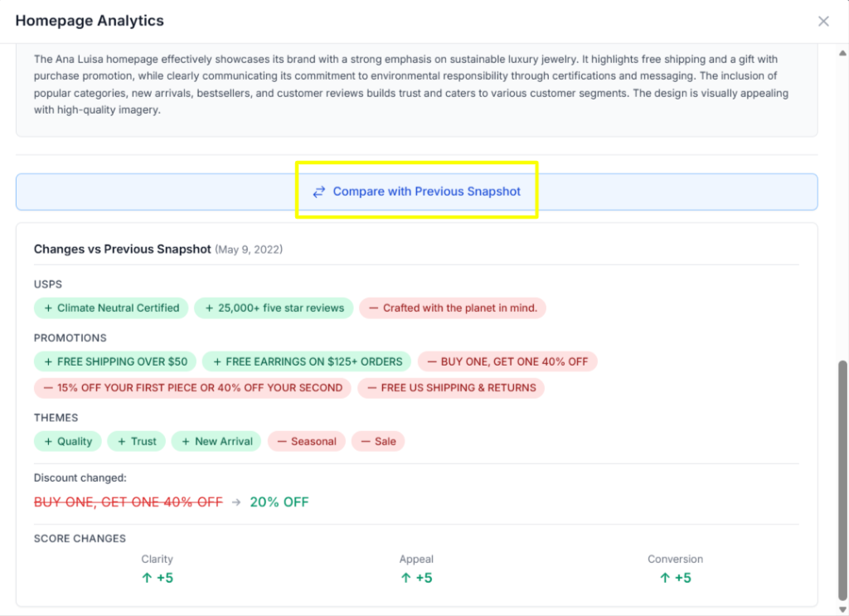
Task: Click the New Arrival theme tag
Action: 216,442
